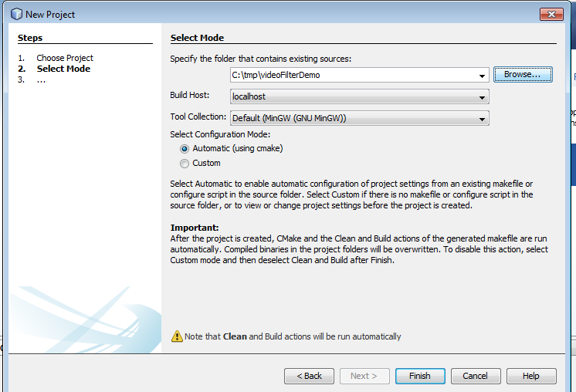Click the greyed-out Next button

(364, 376)
